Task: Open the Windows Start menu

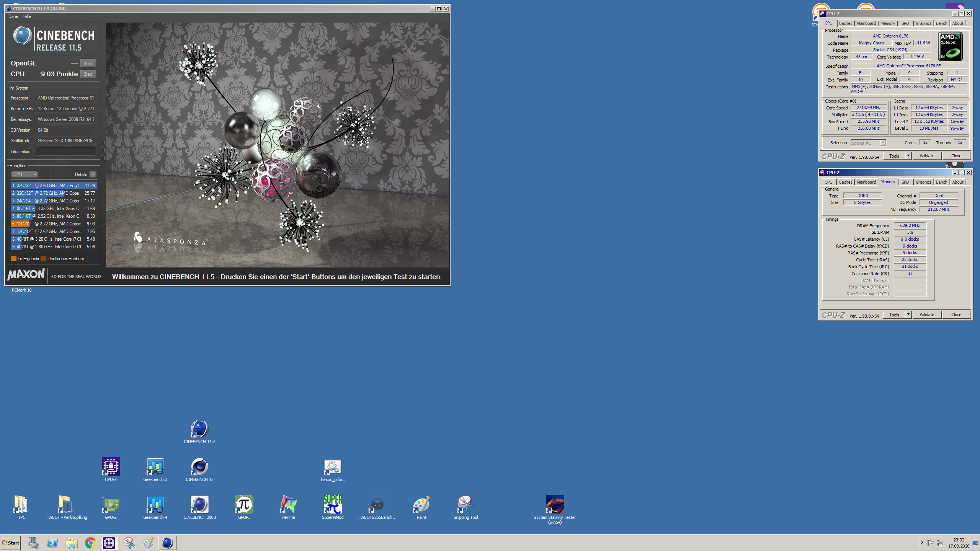Action: 11,543
